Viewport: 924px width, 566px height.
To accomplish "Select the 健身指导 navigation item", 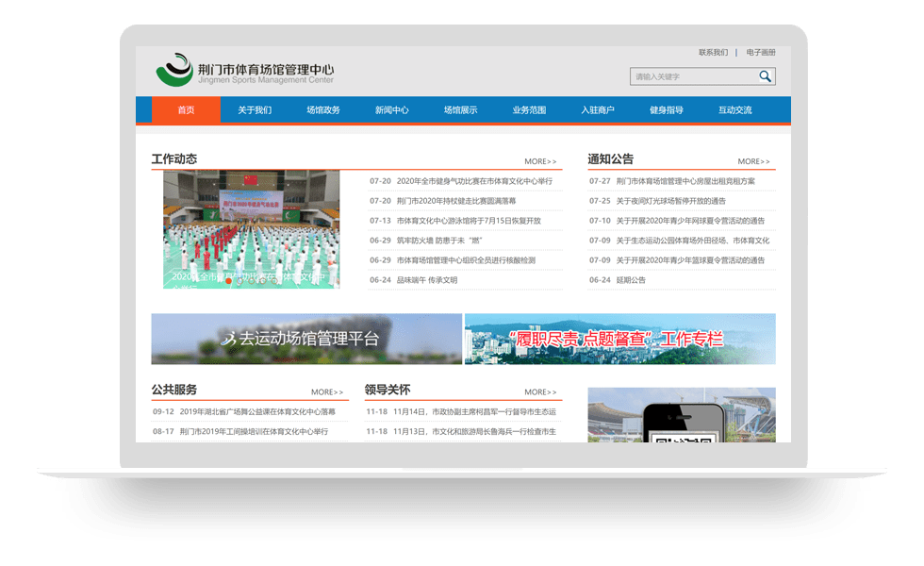I will point(667,110).
